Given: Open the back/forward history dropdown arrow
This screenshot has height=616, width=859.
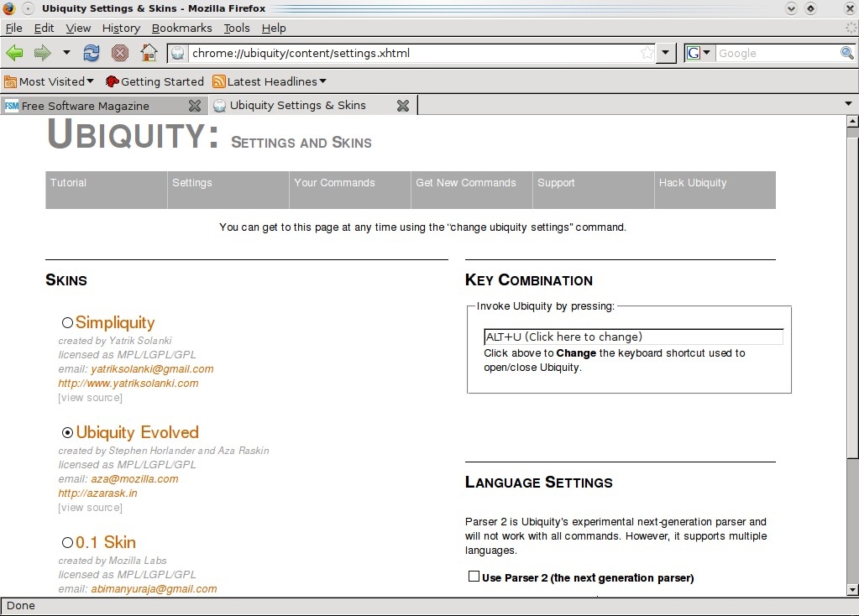Looking at the screenshot, I should 66,53.
